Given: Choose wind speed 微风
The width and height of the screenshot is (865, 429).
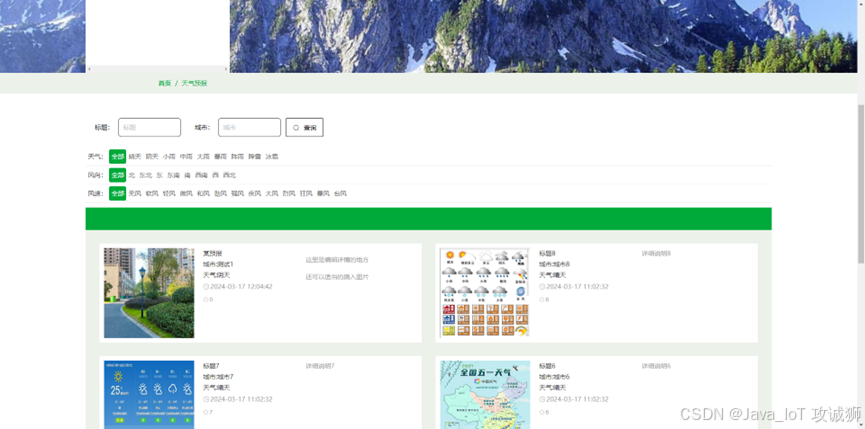Looking at the screenshot, I should tap(186, 194).
